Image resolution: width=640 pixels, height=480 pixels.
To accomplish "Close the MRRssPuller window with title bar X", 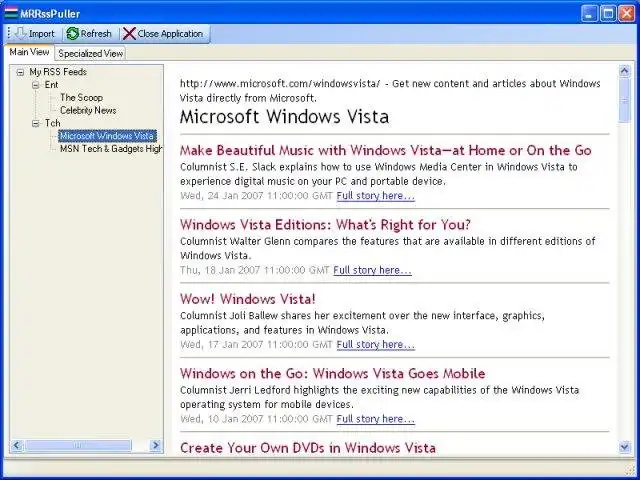I will [627, 13].
